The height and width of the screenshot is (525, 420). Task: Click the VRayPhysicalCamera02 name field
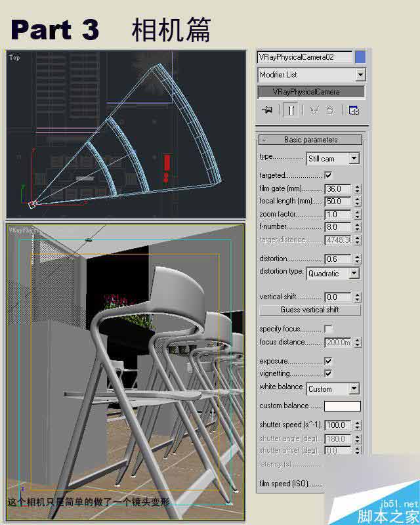point(305,57)
